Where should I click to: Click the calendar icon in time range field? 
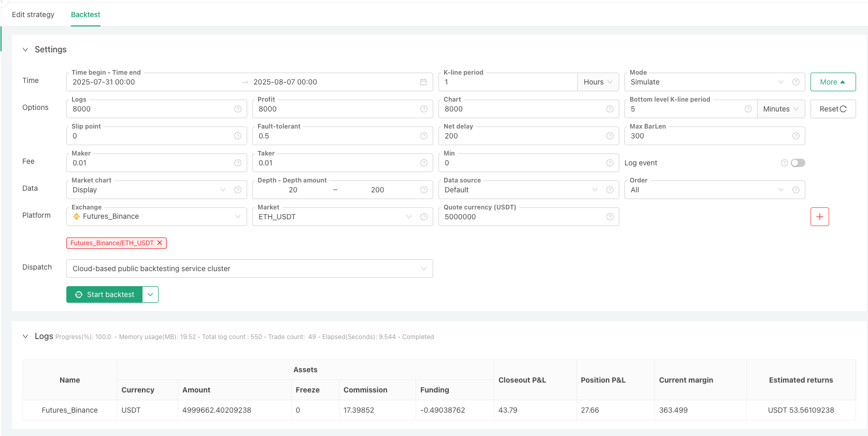pyautogui.click(x=423, y=82)
